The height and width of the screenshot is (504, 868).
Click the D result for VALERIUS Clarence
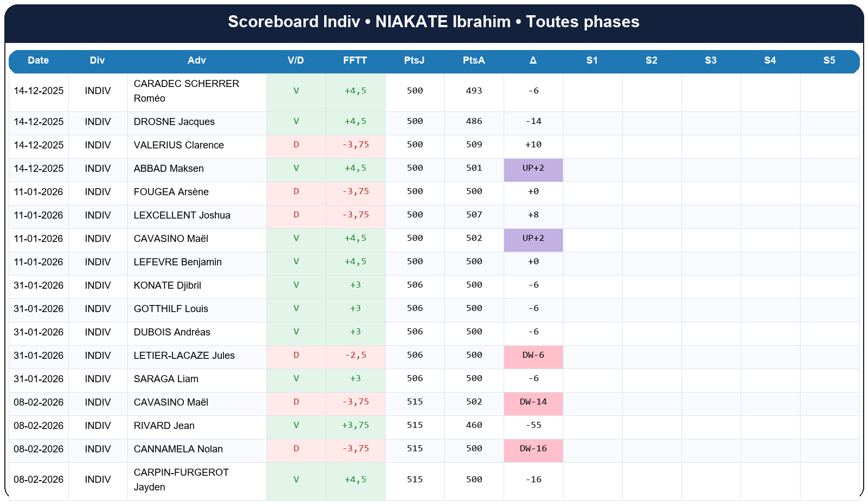296,145
